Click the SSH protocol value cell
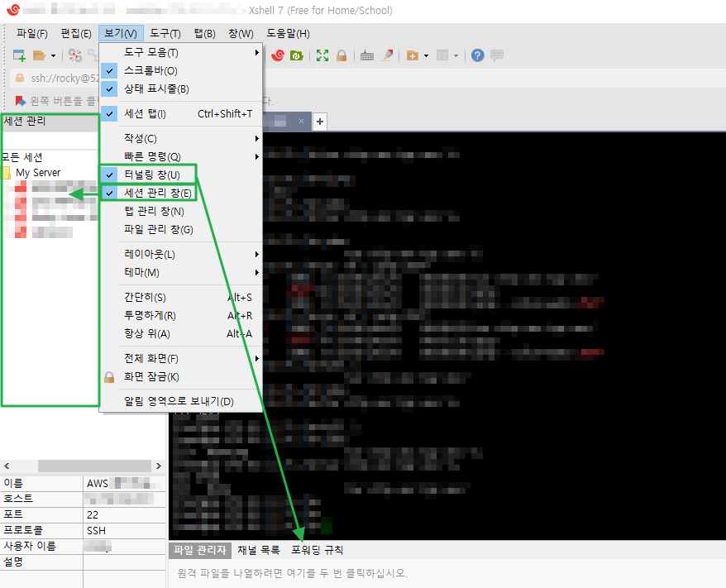The height and width of the screenshot is (588, 726). point(125,531)
